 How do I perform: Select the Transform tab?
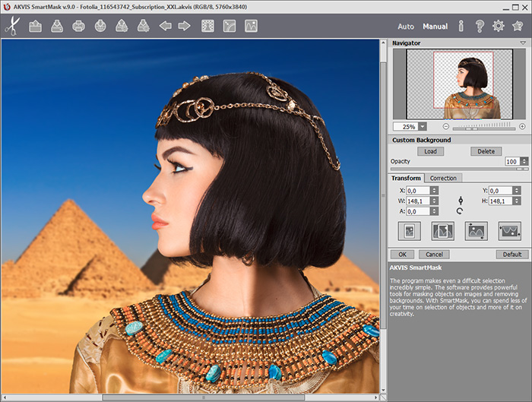(407, 178)
